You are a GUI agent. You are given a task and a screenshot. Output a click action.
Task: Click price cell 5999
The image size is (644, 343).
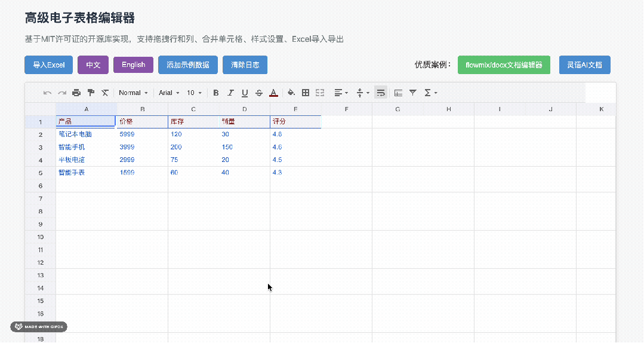143,134
